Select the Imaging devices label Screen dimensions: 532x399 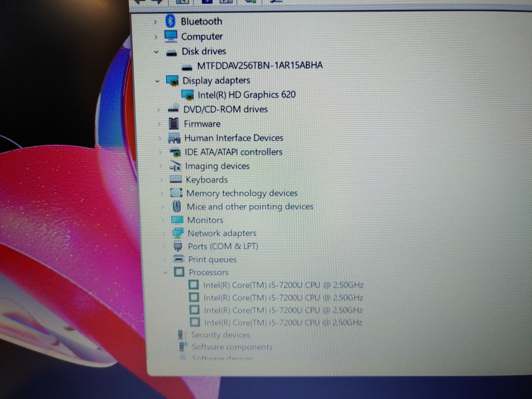[x=217, y=166]
